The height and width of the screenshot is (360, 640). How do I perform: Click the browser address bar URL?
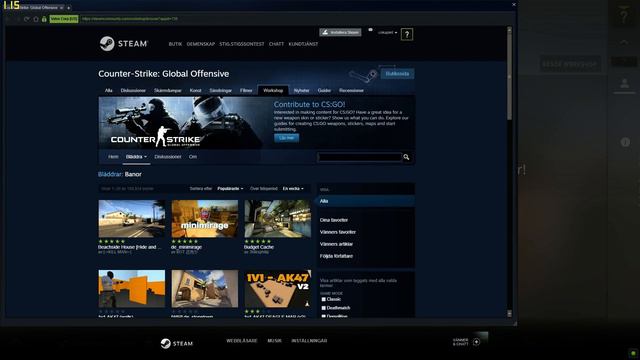pyautogui.click(x=129, y=19)
